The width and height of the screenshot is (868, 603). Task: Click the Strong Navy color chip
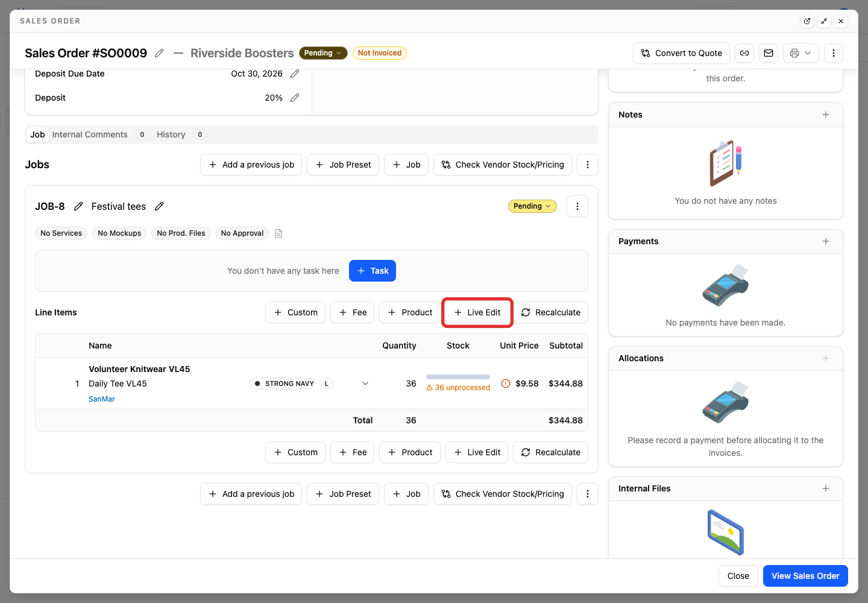point(283,384)
